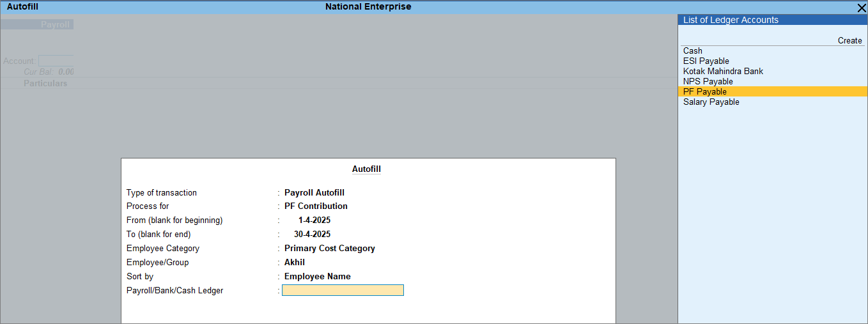Edit the To date 30-4-2025
The height and width of the screenshot is (324, 868).
(x=312, y=235)
